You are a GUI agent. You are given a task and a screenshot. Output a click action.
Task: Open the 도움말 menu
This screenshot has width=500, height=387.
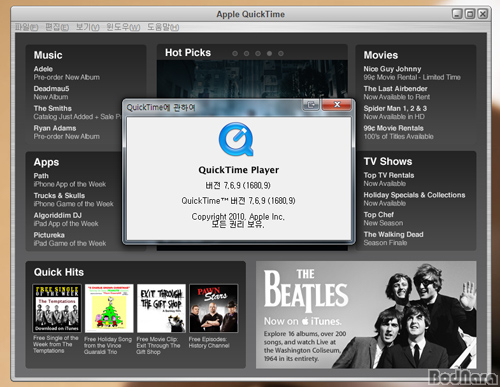click(163, 27)
